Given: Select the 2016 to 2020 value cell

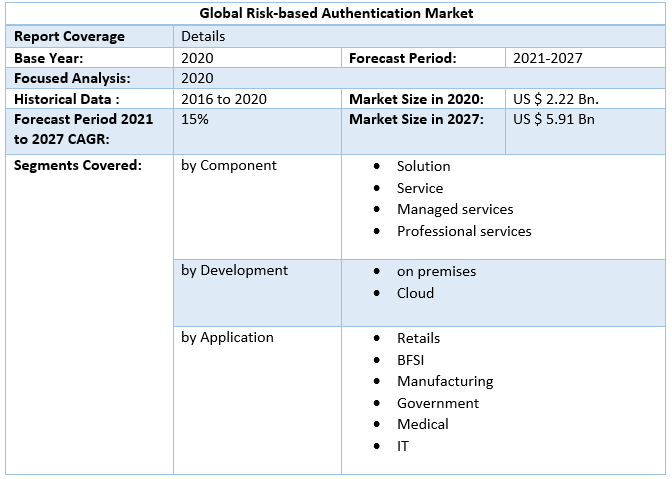Looking at the screenshot, I should coord(226,99).
